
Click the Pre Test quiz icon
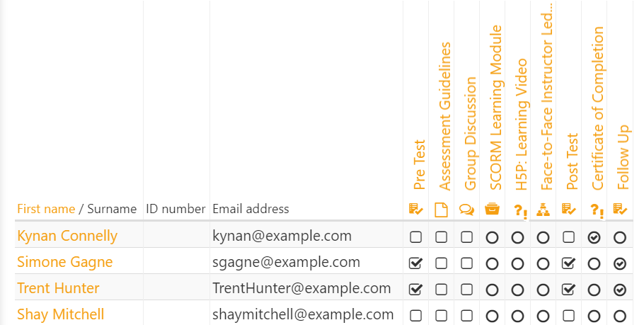pos(415,210)
